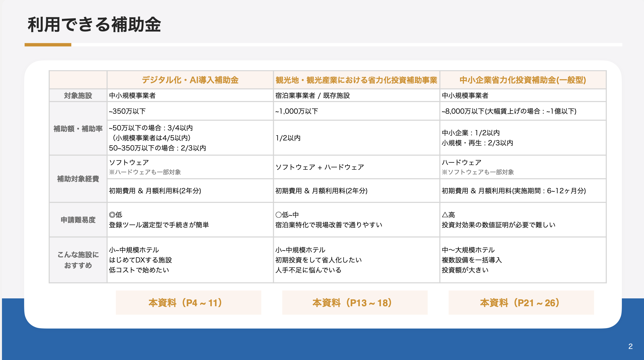Click the 宿泊業事業者 / 既存施設 cell
This screenshot has width=644, height=360.
coord(312,96)
